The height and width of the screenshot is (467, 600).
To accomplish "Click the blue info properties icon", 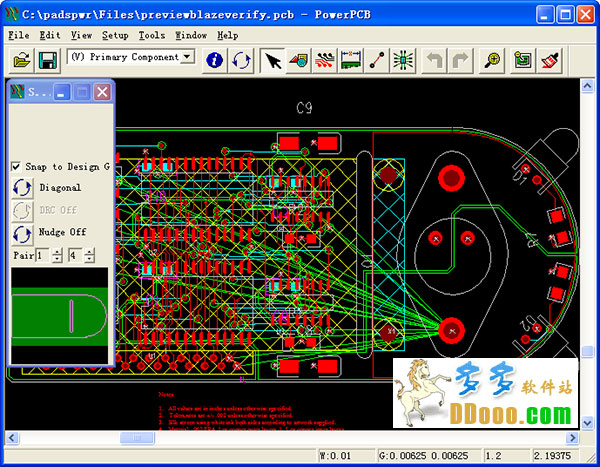I will point(214,60).
